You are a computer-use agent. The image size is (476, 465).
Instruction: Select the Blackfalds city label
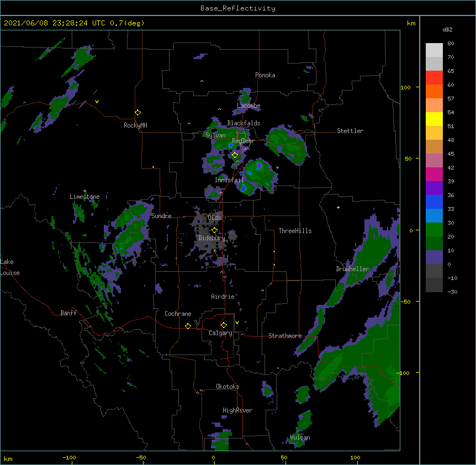pos(244,123)
